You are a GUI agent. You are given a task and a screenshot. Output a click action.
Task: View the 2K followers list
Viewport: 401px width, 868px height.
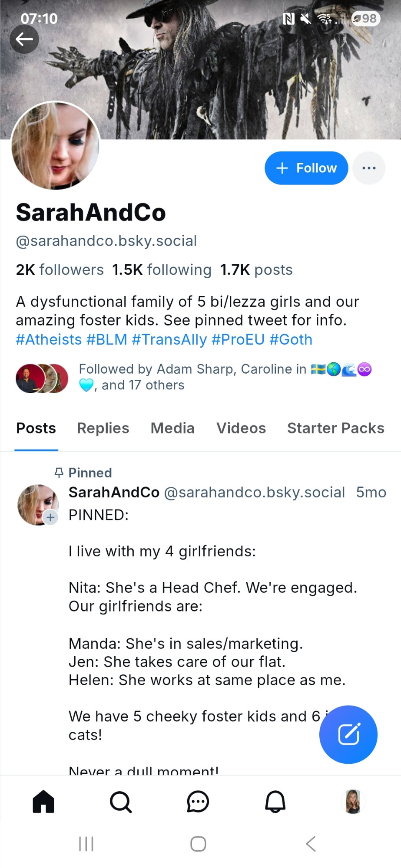[x=60, y=270]
